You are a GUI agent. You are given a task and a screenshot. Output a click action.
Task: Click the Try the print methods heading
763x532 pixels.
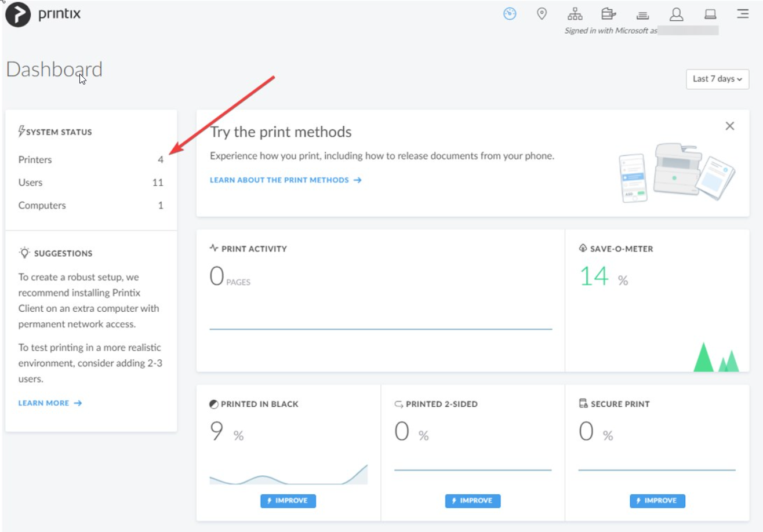(x=281, y=132)
